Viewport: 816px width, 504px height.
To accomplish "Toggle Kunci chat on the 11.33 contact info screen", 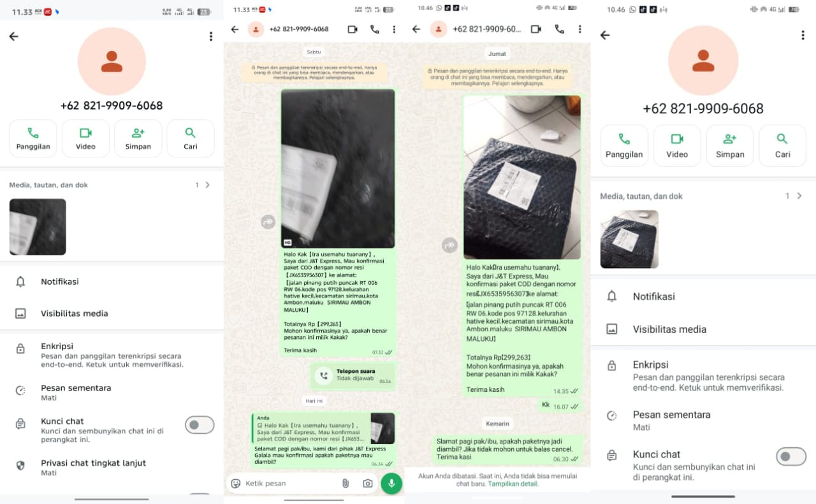I will coord(200,425).
